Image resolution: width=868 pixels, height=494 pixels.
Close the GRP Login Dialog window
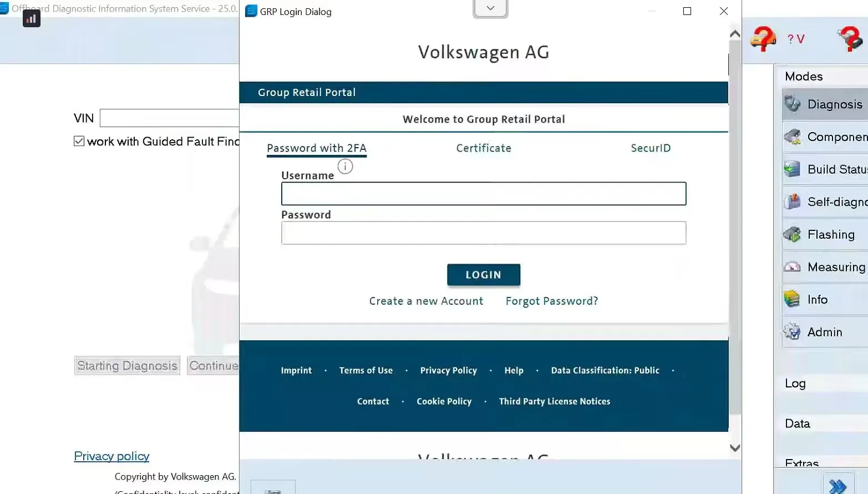click(723, 11)
